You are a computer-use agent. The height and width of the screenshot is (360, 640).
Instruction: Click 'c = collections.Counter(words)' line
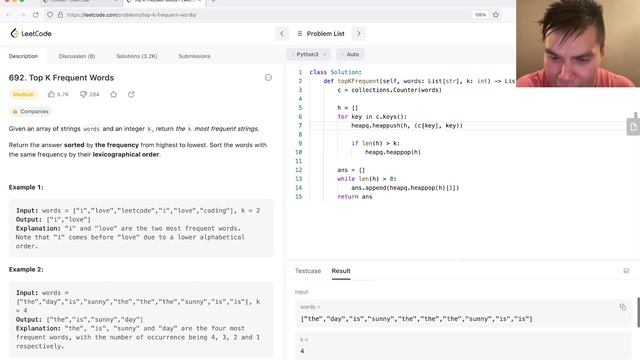389,90
